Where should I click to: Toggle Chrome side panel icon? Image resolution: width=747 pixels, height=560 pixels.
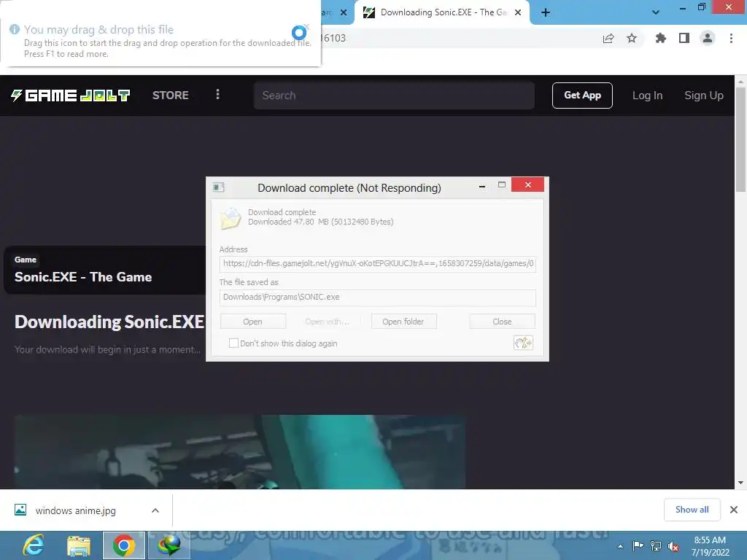[684, 38]
